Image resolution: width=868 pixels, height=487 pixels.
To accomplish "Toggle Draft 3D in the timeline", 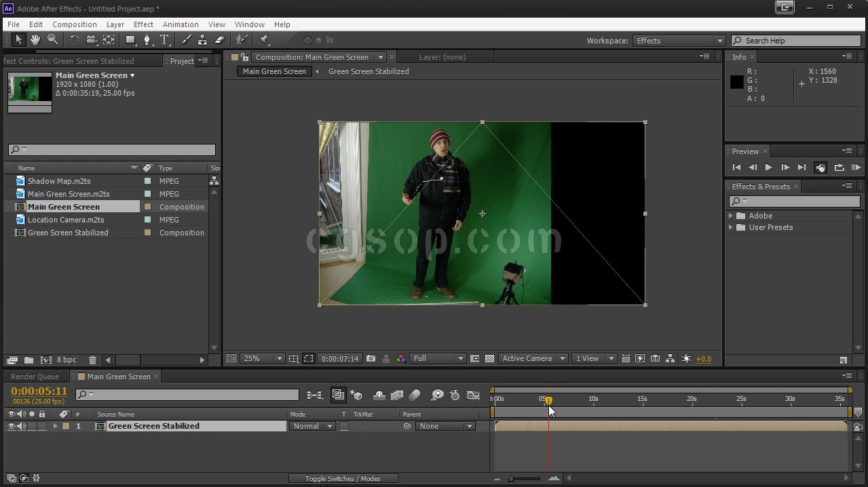I will pyautogui.click(x=356, y=395).
